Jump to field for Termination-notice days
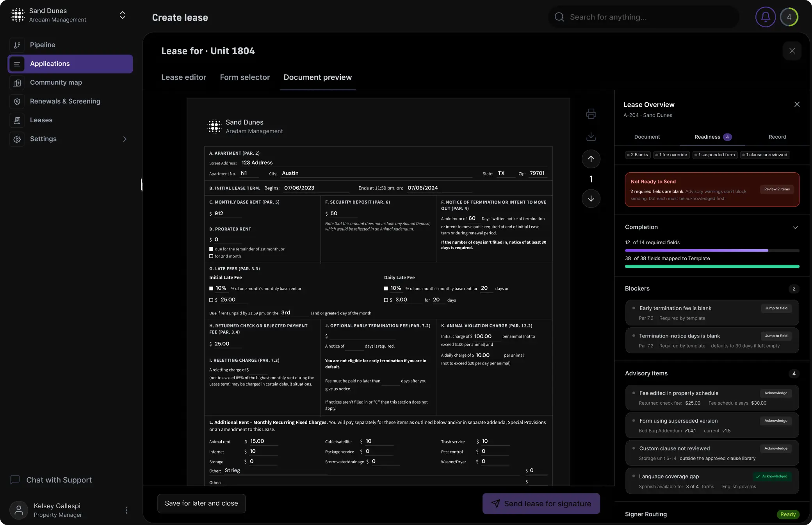This screenshot has height=525, width=812. pos(776,336)
